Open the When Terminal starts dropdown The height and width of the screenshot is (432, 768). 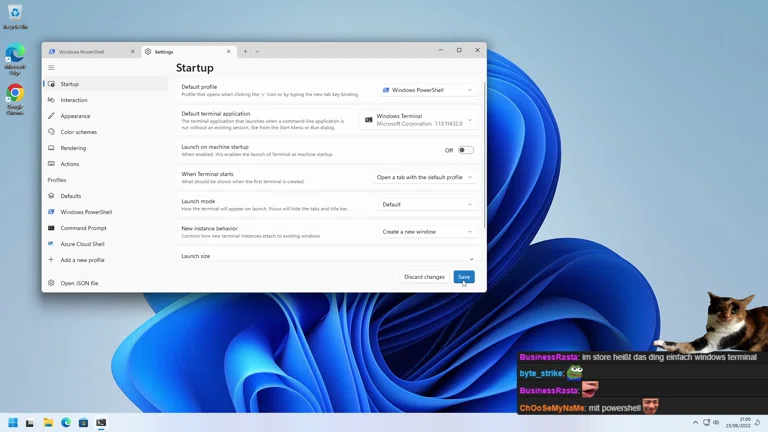(424, 177)
